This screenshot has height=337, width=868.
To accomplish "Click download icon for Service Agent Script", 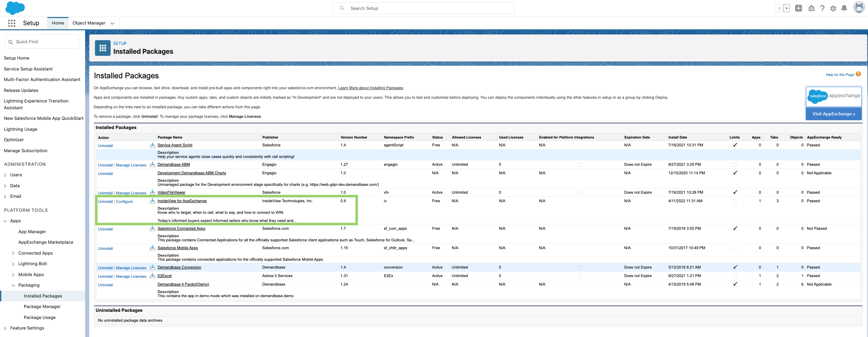I will point(152,145).
